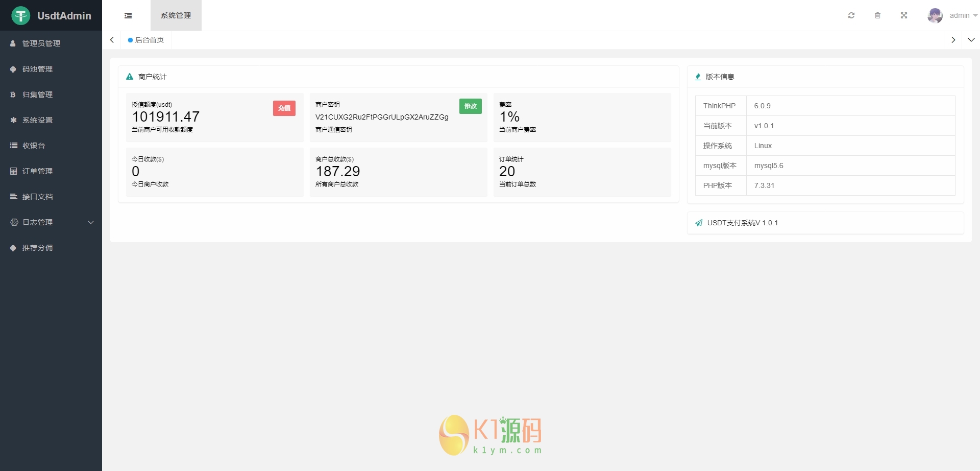Go to 订单管理 menu item

coord(51,172)
